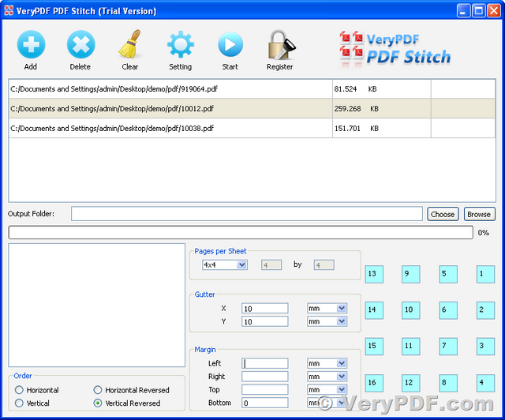Click the 151.701 KB size cell

point(382,128)
